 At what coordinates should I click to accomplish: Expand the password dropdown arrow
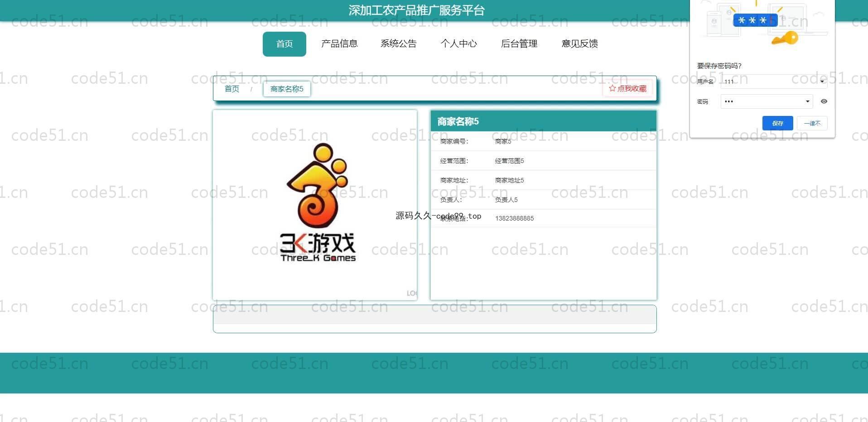coord(807,101)
